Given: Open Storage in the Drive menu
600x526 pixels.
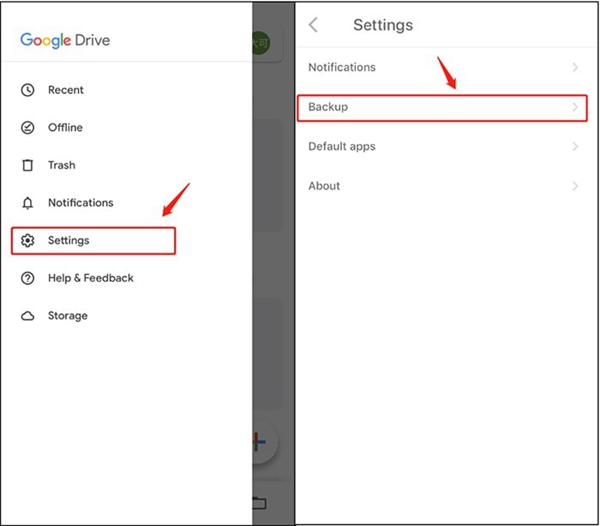Looking at the screenshot, I should (x=68, y=316).
